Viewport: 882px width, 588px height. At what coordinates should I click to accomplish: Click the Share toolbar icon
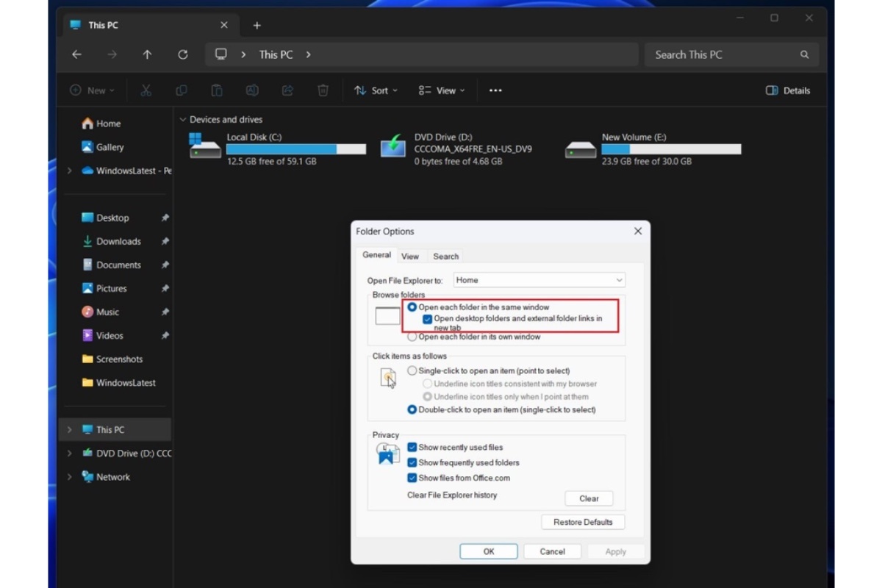point(287,90)
